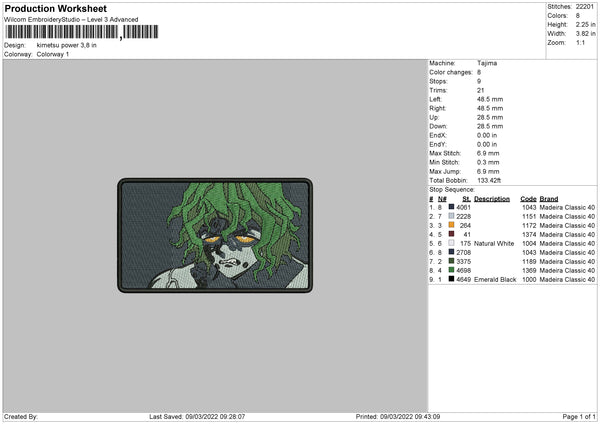Screen dimensions: 600x424
Task: Click the navy swatch beside 2708 stitches
Action: tap(451, 252)
